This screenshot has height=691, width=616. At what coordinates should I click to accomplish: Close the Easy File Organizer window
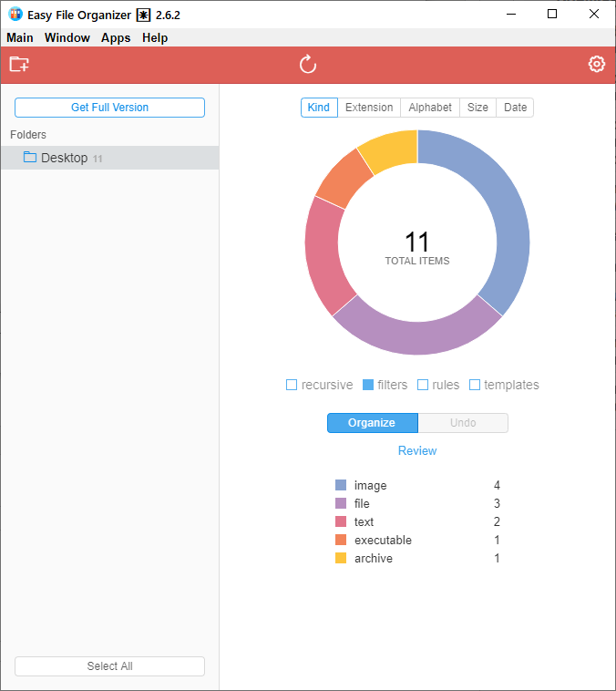click(594, 14)
